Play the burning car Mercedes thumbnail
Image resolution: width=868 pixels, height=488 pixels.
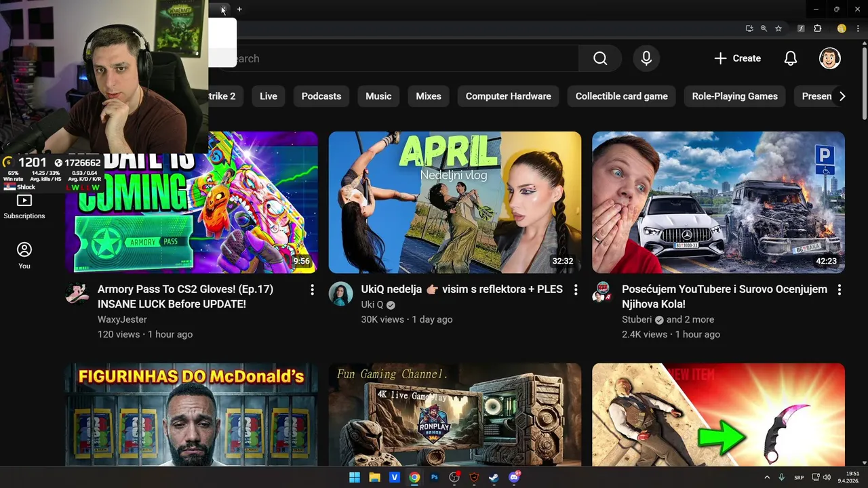[x=718, y=202]
